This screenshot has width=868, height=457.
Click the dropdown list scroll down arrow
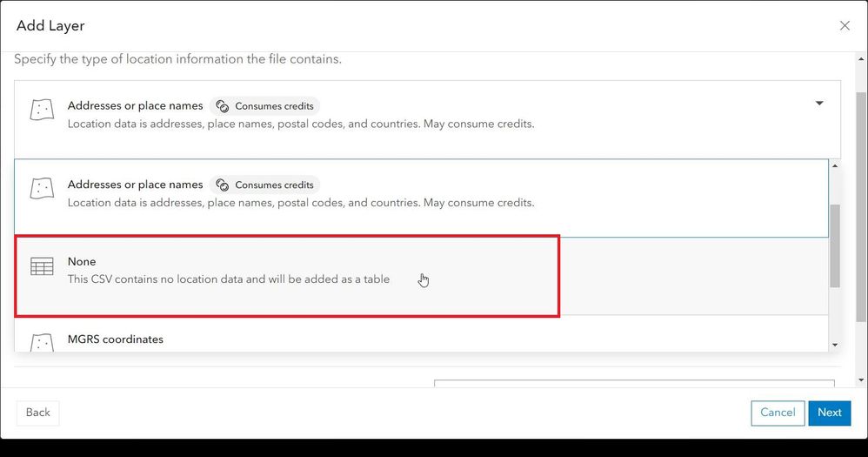[x=835, y=345]
